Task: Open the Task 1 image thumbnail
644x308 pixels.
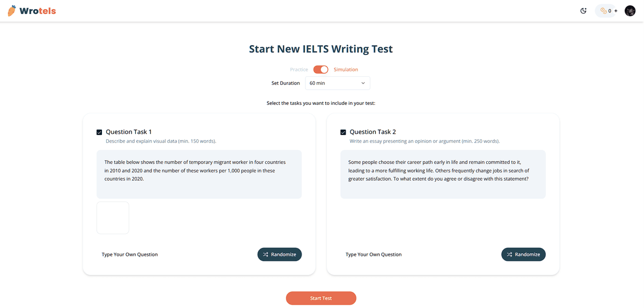Action: tap(113, 218)
